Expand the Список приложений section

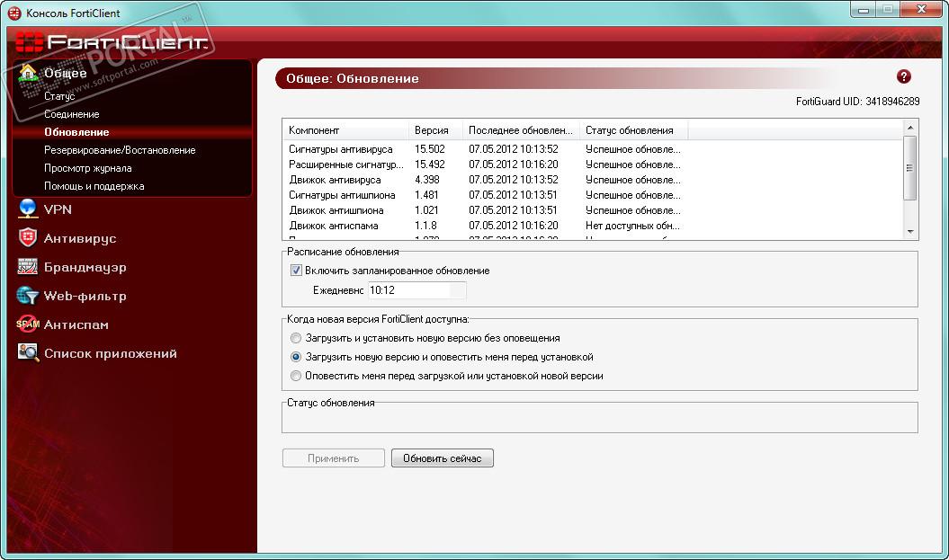pos(110,353)
